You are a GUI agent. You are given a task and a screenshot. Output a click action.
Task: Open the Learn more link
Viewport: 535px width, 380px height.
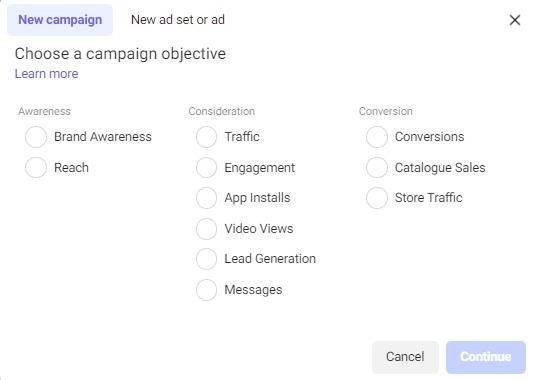46,74
